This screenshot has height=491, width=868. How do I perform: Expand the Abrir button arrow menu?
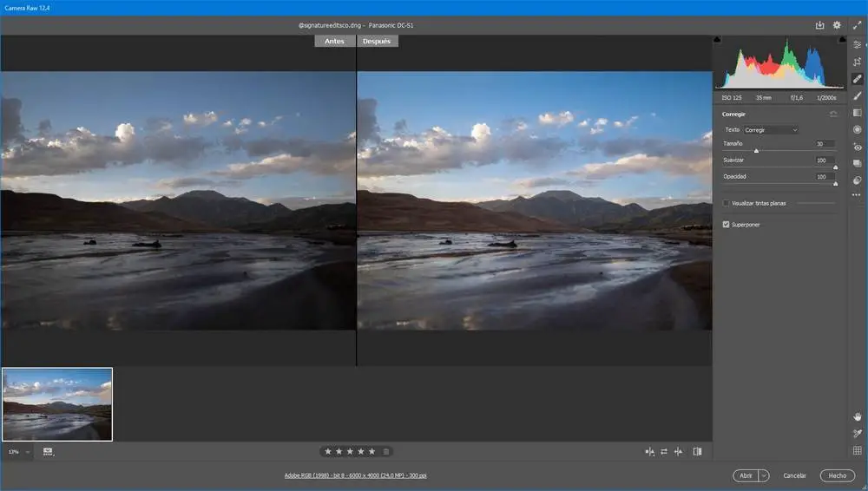click(x=764, y=475)
